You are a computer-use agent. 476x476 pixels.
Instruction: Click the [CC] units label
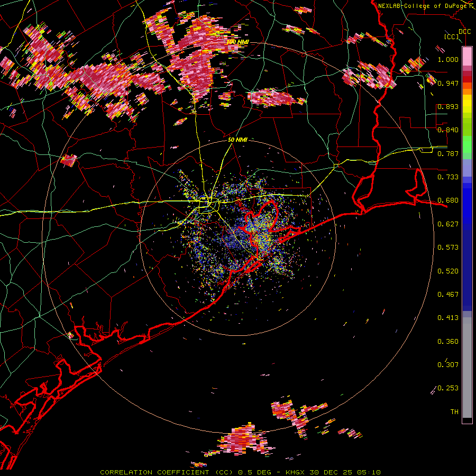coord(452,36)
